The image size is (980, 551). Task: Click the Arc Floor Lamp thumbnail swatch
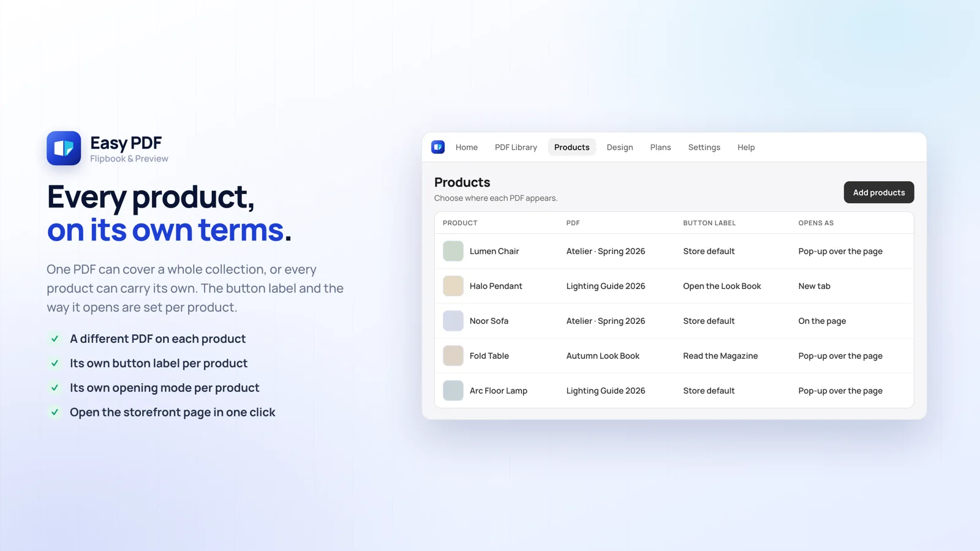click(453, 391)
